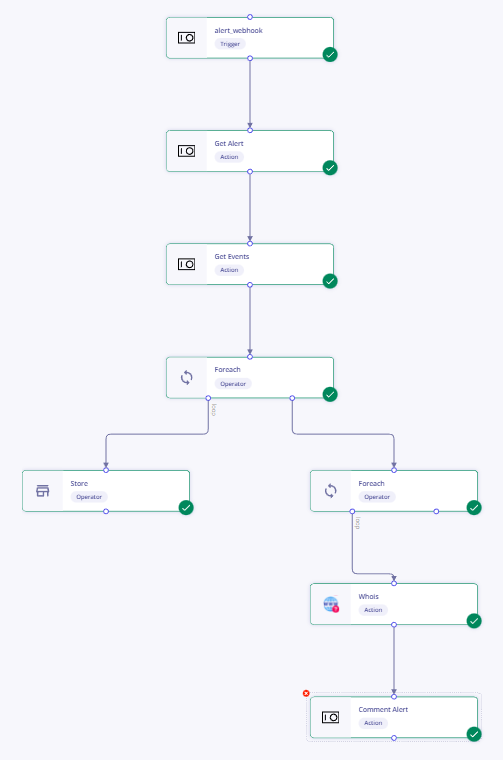Click the red delete badge on Comment Alert

coord(306,694)
